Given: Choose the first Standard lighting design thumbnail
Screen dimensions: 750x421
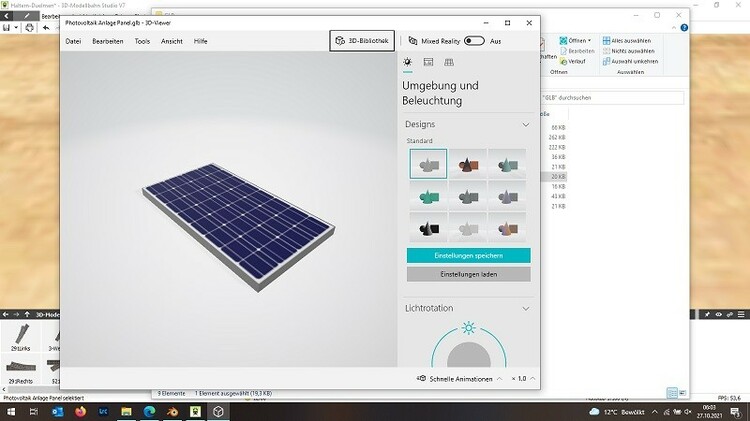Looking at the screenshot, I should coord(428,164).
